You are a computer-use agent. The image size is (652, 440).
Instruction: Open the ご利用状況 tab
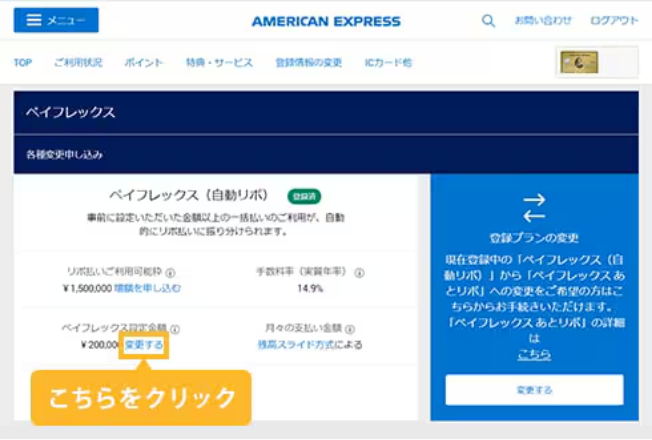(x=78, y=63)
